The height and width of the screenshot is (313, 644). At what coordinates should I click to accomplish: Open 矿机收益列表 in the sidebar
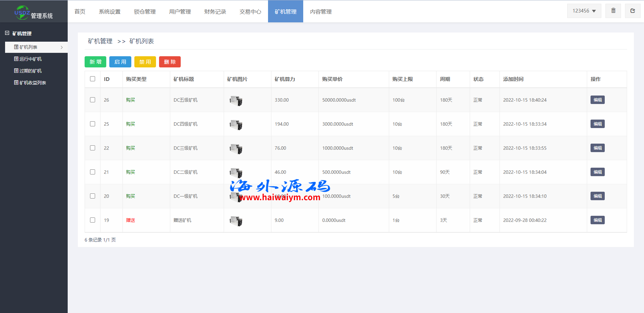coord(32,83)
